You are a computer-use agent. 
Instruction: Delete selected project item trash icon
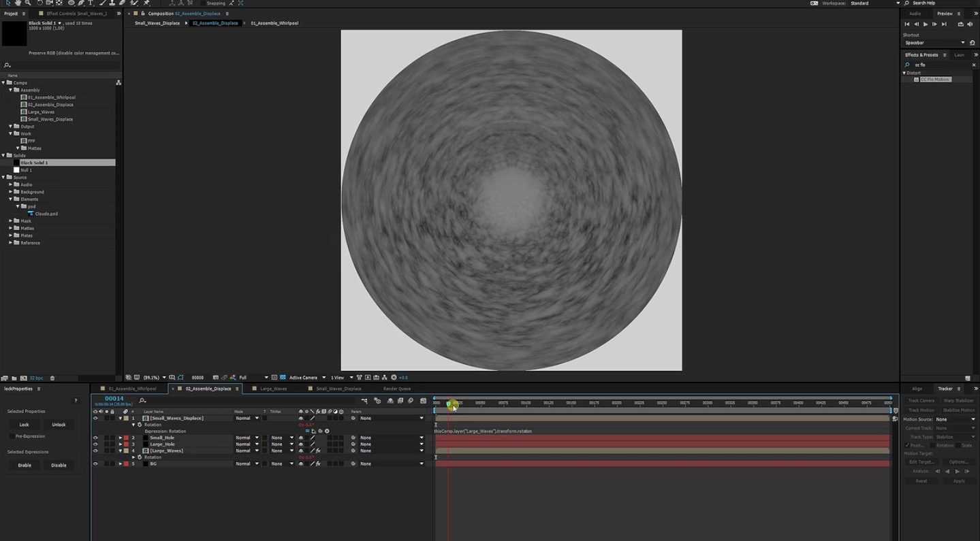(x=52, y=378)
